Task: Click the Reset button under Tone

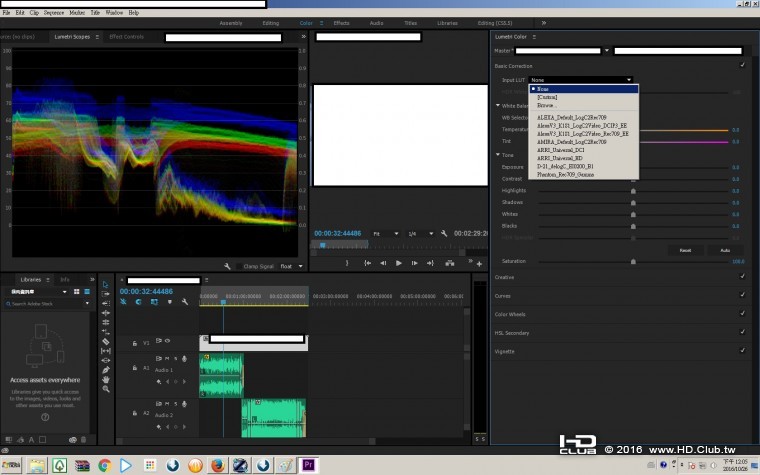Action: [685, 249]
